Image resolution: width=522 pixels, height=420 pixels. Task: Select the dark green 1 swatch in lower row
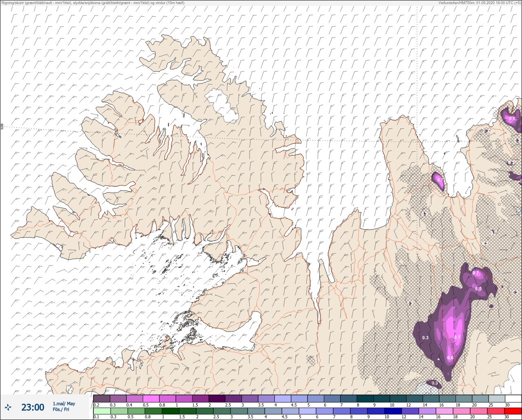[x=170, y=411]
